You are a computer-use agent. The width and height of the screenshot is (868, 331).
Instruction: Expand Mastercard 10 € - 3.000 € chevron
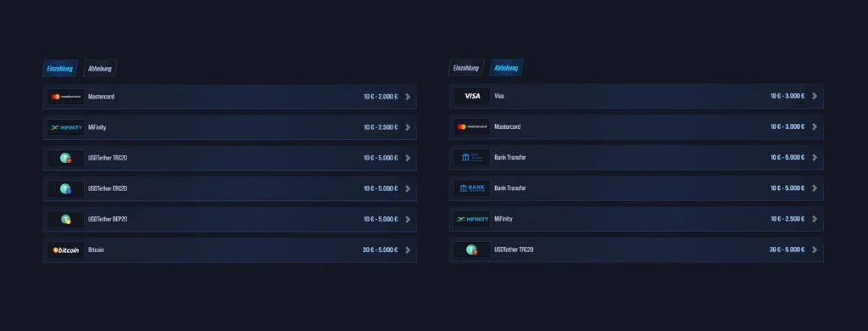click(x=815, y=127)
